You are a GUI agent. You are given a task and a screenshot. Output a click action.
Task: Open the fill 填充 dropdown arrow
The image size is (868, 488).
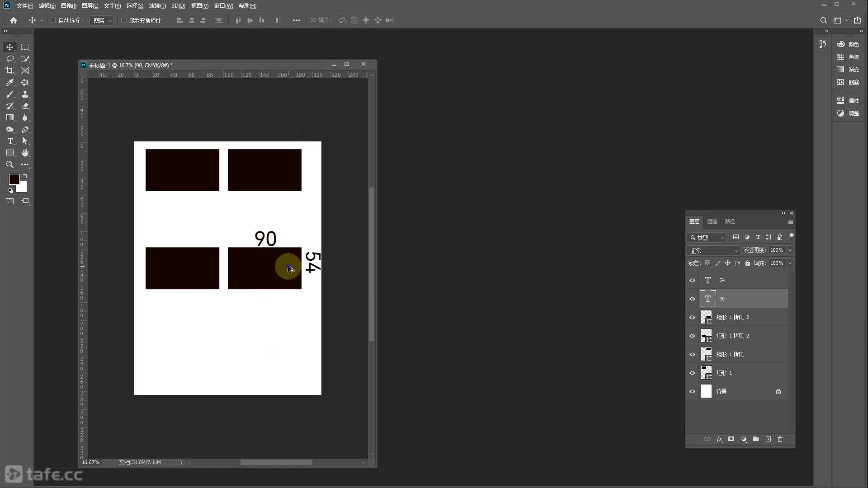point(790,263)
